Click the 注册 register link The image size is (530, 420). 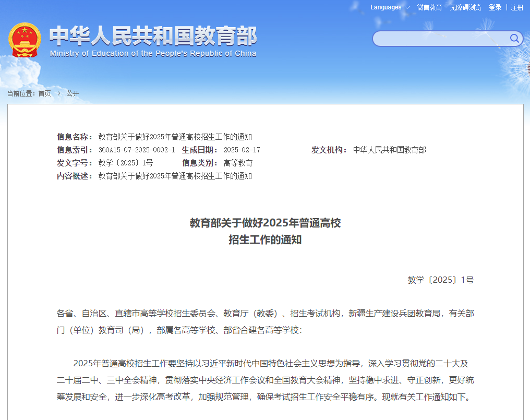pyautogui.click(x=517, y=7)
